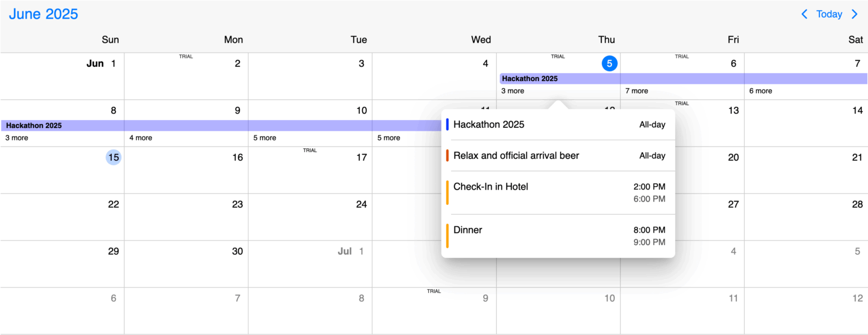Click the June 2025 month title

(43, 14)
